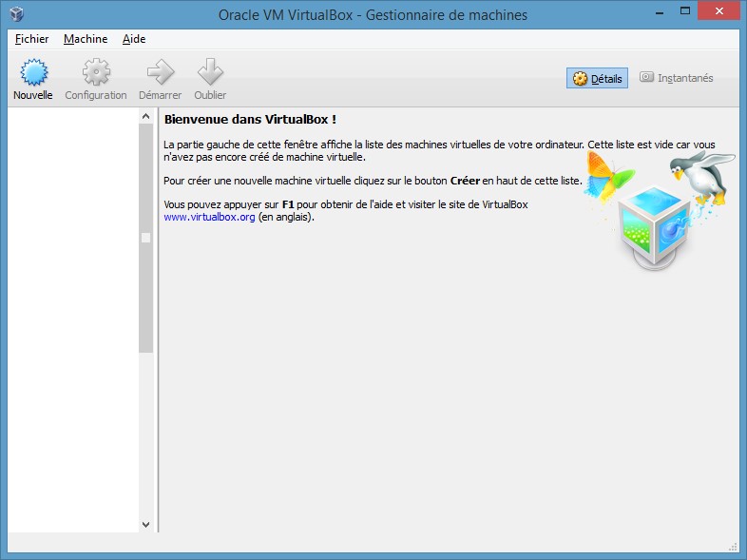Image resolution: width=747 pixels, height=560 pixels.
Task: Click the VM list scrollbar thumb
Action: [145, 238]
